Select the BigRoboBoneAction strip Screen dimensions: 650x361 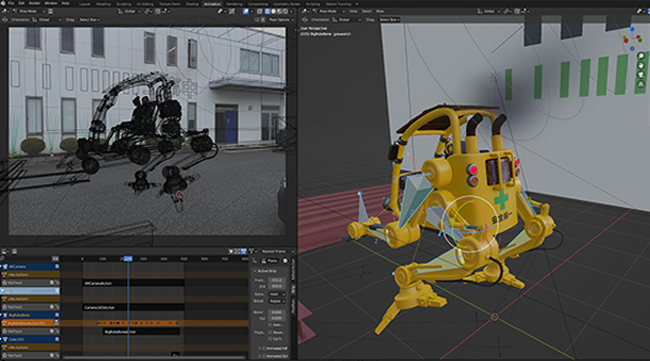[141, 332]
